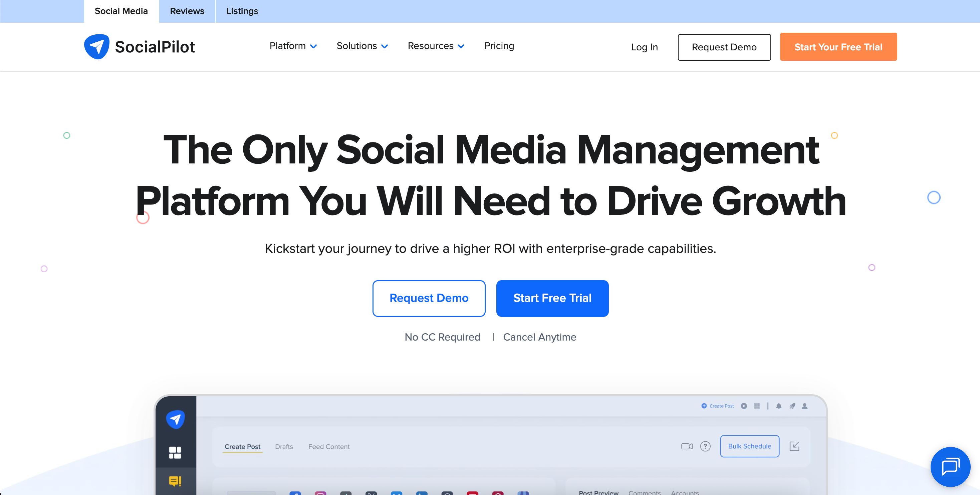Click the apps grid icon in the preview header
The image size is (980, 495).
click(x=757, y=406)
